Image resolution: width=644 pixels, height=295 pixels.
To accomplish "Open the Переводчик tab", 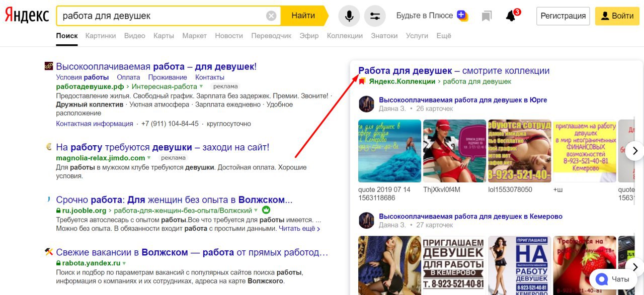I will click(271, 36).
